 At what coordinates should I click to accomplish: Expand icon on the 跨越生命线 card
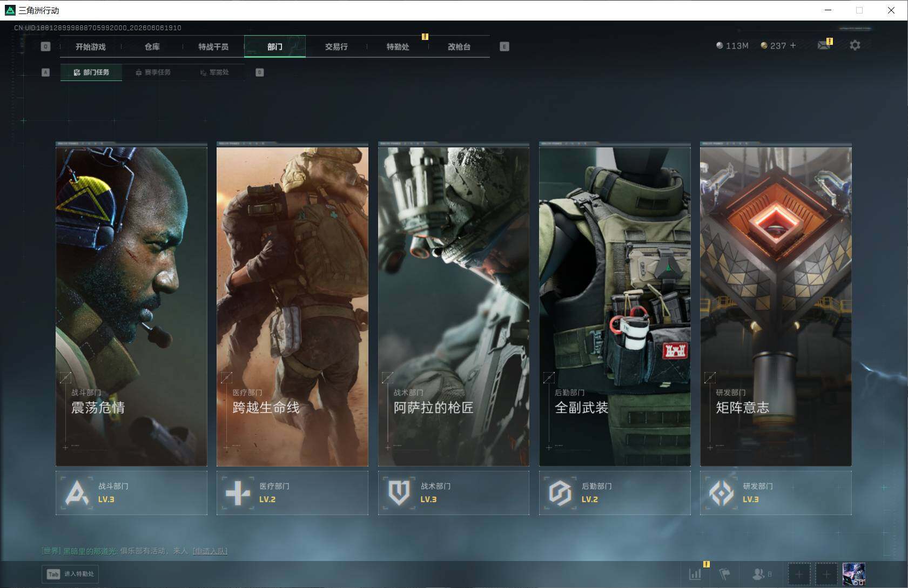point(226,377)
